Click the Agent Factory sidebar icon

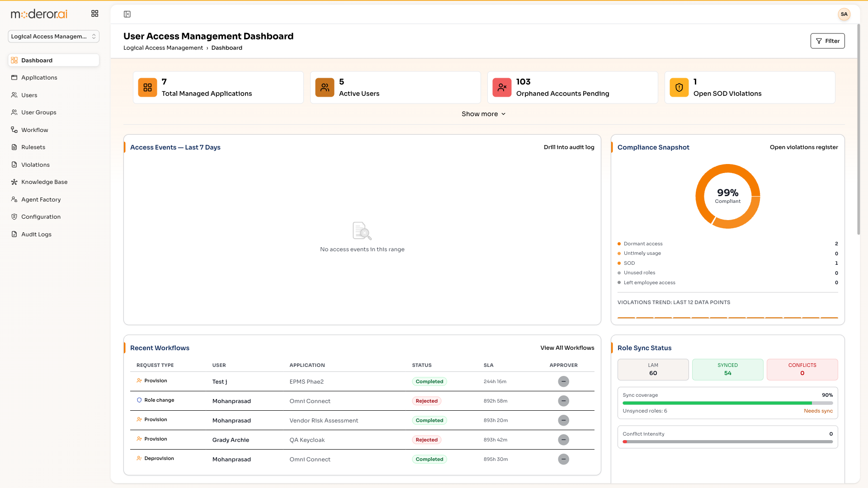[14, 199]
